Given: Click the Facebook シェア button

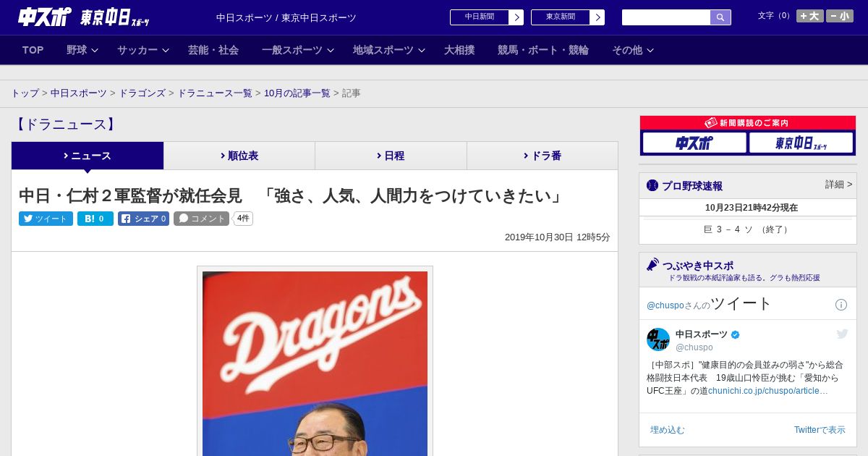Looking at the screenshot, I should 143,219.
